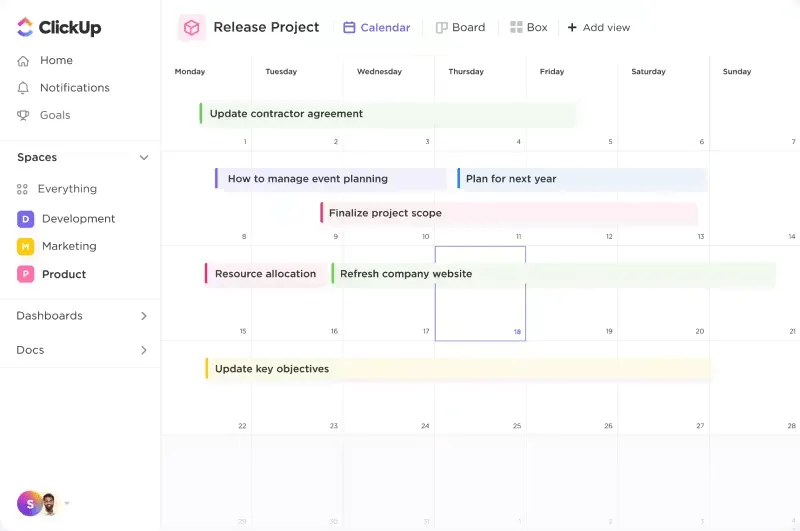Screen dimensions: 800x531
Task: Click the user photo avatar
Action: pyautogui.click(x=49, y=504)
